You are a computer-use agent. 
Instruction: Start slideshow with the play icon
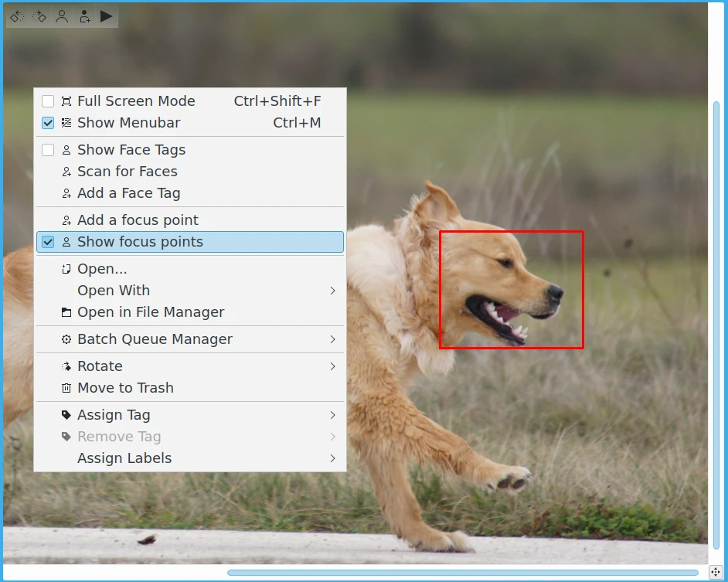[107, 16]
